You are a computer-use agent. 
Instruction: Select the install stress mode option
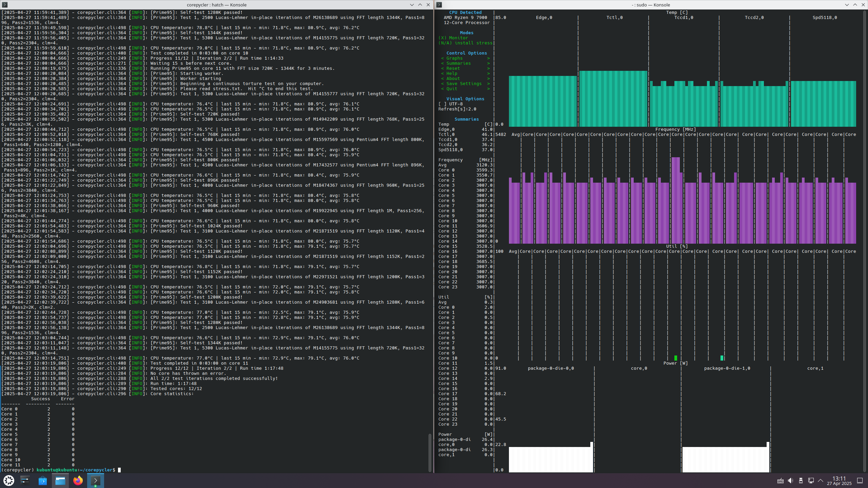465,43
